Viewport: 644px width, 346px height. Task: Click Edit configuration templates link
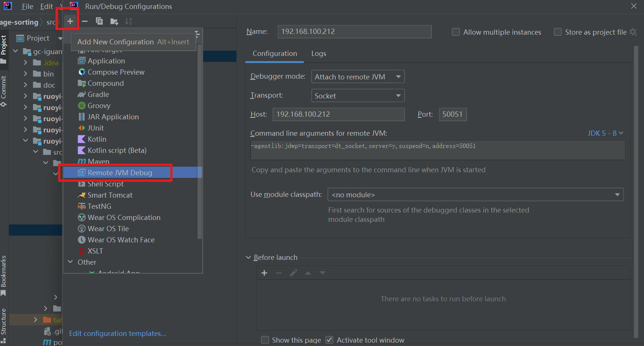pos(118,333)
